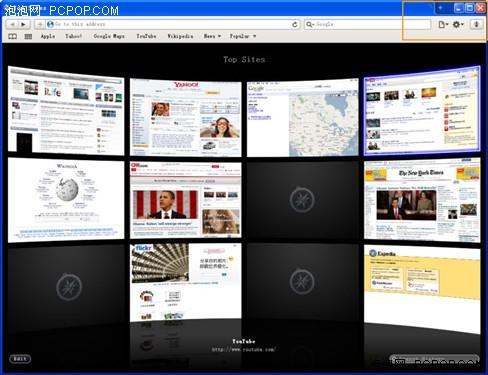The width and height of the screenshot is (488, 375).
Task: Click the Edit button at bottom left
Action: click(20, 359)
